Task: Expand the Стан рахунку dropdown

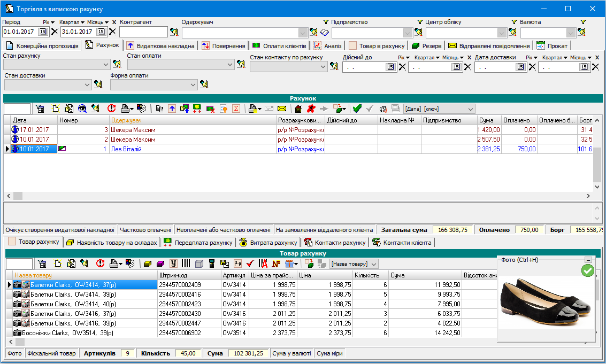Action: pos(105,64)
